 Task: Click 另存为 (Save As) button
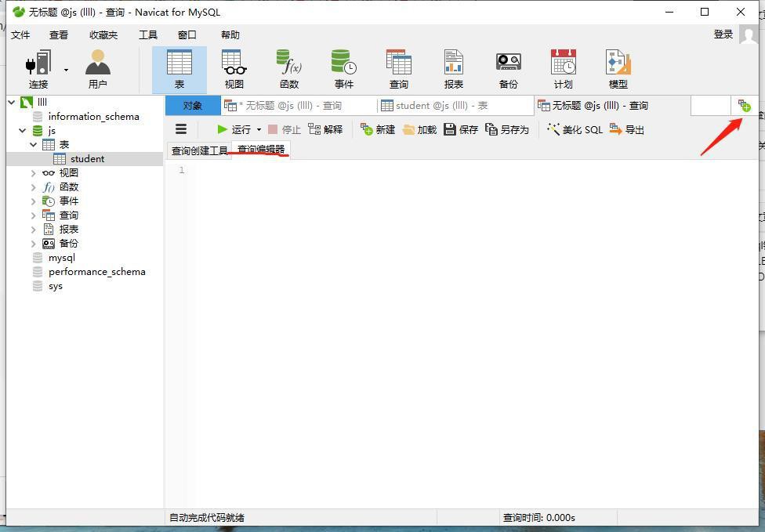click(x=507, y=129)
